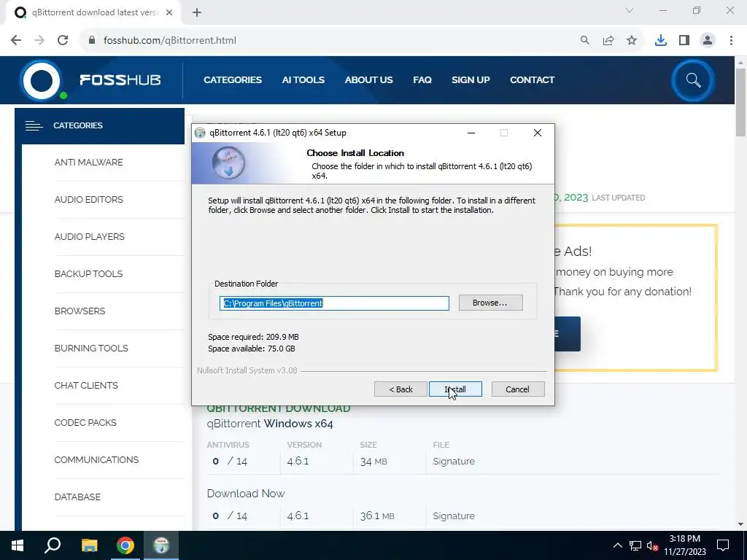
Task: Open COMMUNICATIONS category
Action: click(x=96, y=459)
